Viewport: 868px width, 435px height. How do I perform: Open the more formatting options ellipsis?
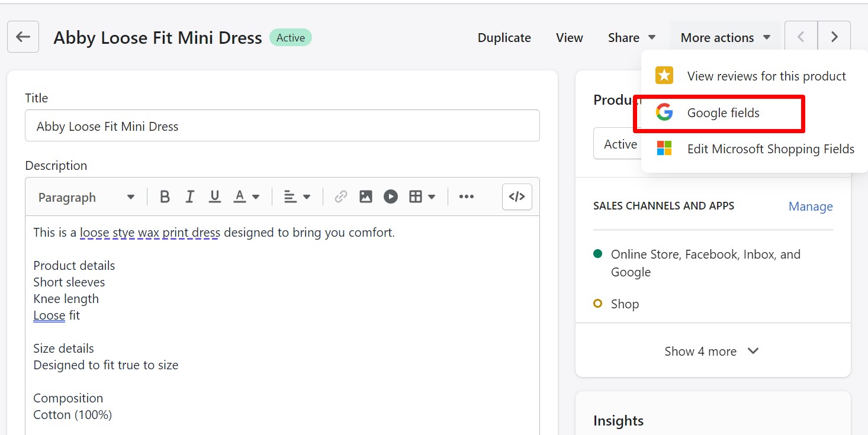(467, 197)
